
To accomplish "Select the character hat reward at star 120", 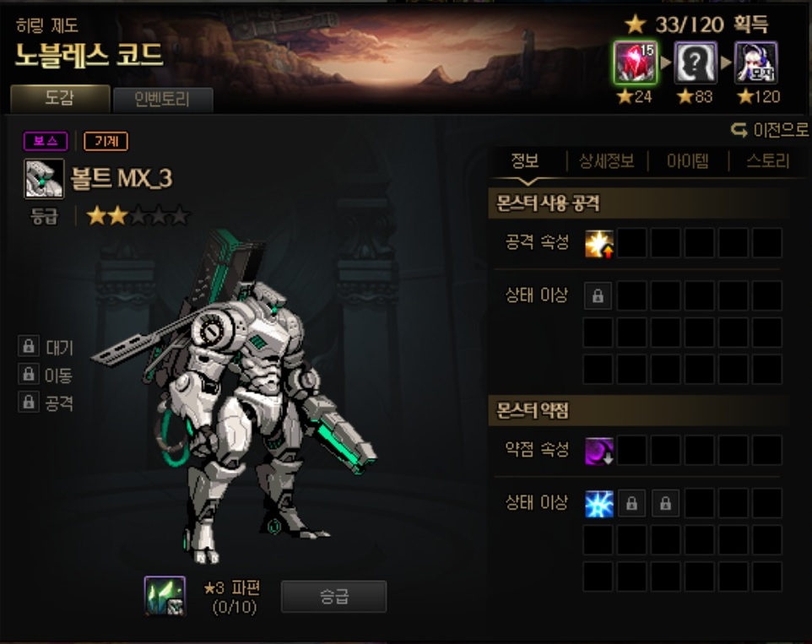I will 756,62.
